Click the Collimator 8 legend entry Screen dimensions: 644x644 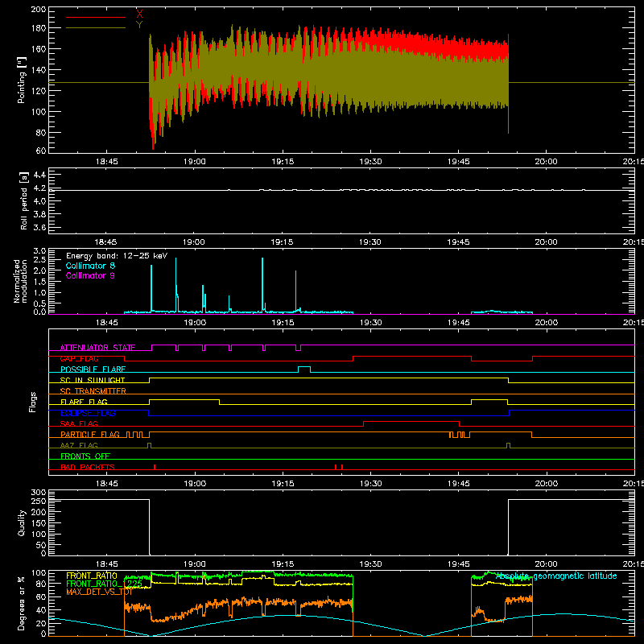[x=90, y=266]
